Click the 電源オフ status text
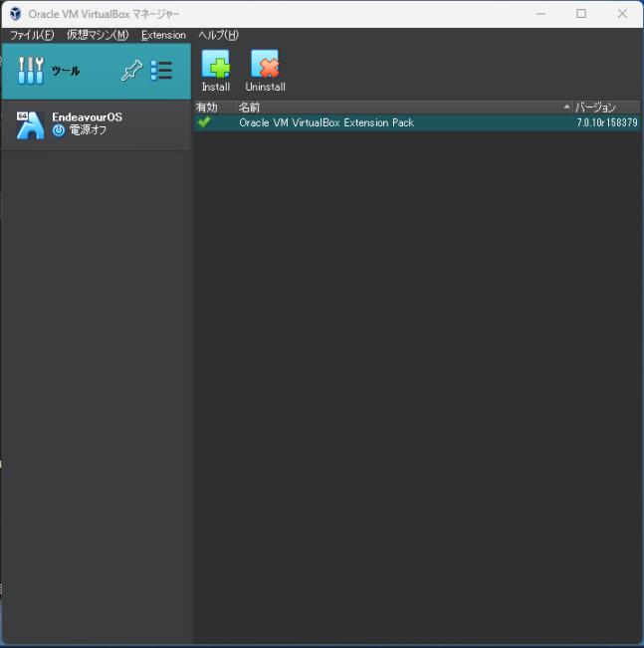The width and height of the screenshot is (644, 648). [88, 130]
